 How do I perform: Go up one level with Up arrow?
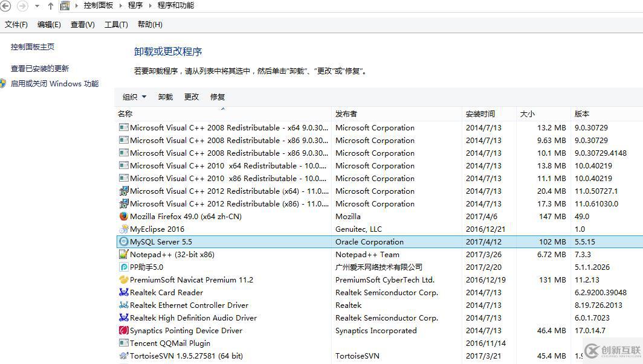[50, 5]
